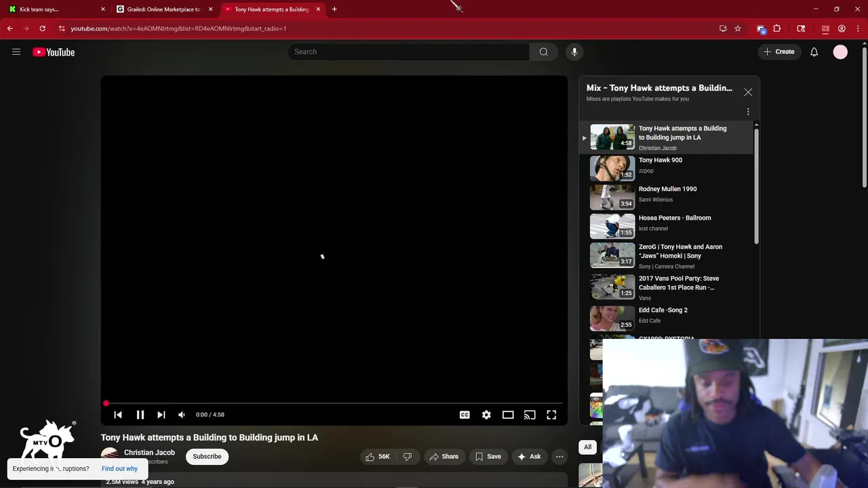Image resolution: width=868 pixels, height=488 pixels.
Task: Go back in browser history
Action: pyautogui.click(x=10, y=28)
